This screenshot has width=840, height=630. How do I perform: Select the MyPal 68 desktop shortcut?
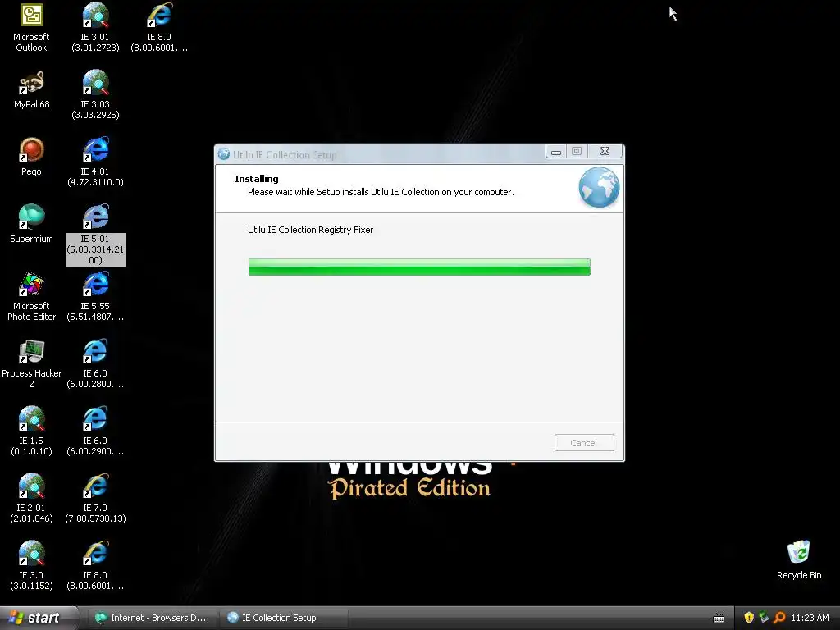point(31,90)
